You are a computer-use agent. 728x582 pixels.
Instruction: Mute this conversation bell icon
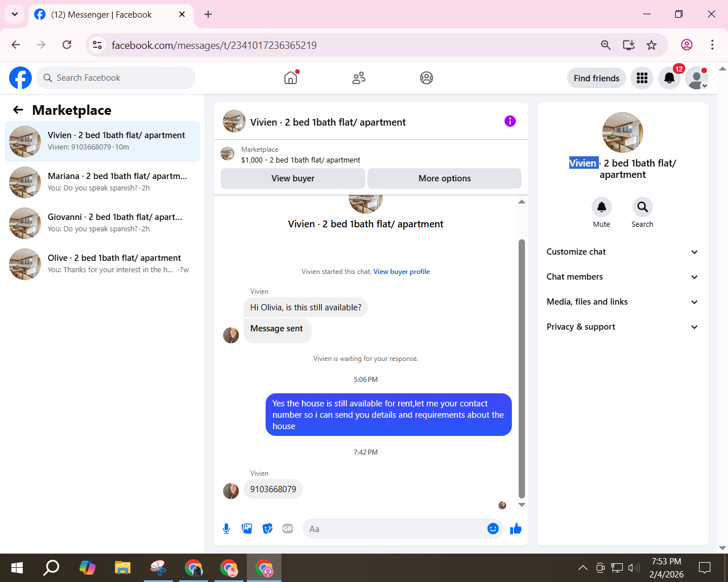pyautogui.click(x=601, y=207)
